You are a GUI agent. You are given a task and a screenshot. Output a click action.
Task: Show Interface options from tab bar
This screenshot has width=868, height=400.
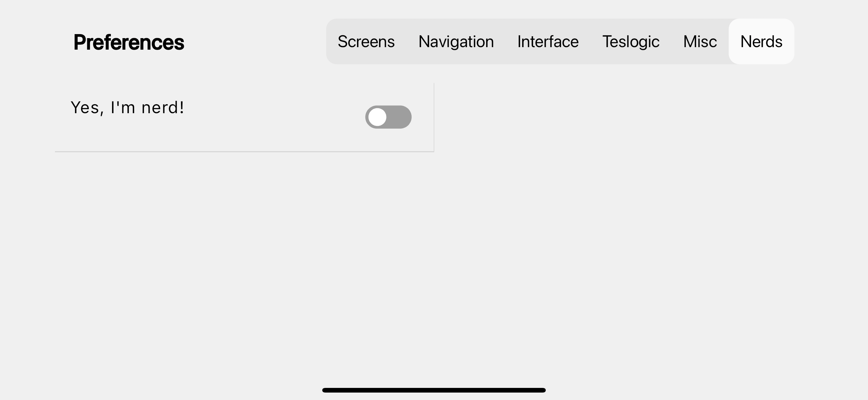coord(548,42)
